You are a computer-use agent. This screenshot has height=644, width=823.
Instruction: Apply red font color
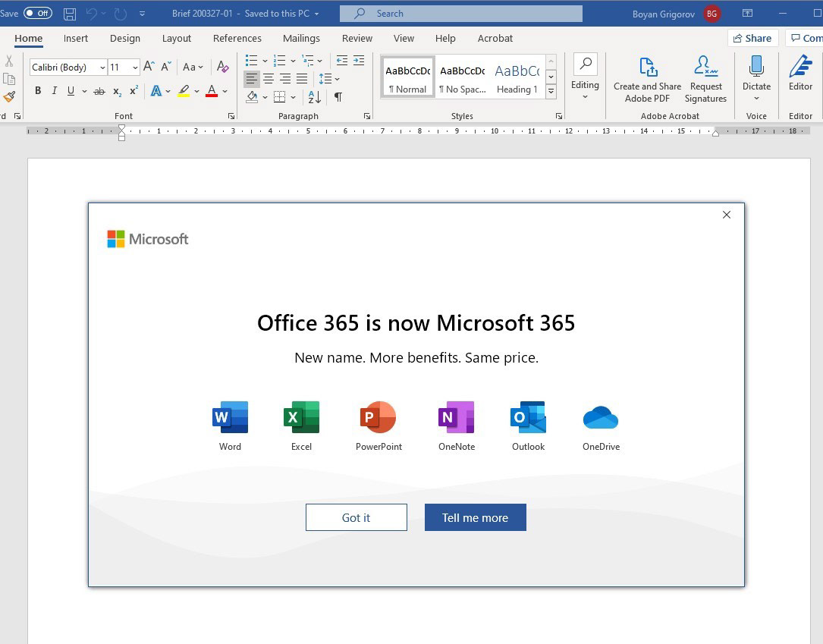coord(212,91)
